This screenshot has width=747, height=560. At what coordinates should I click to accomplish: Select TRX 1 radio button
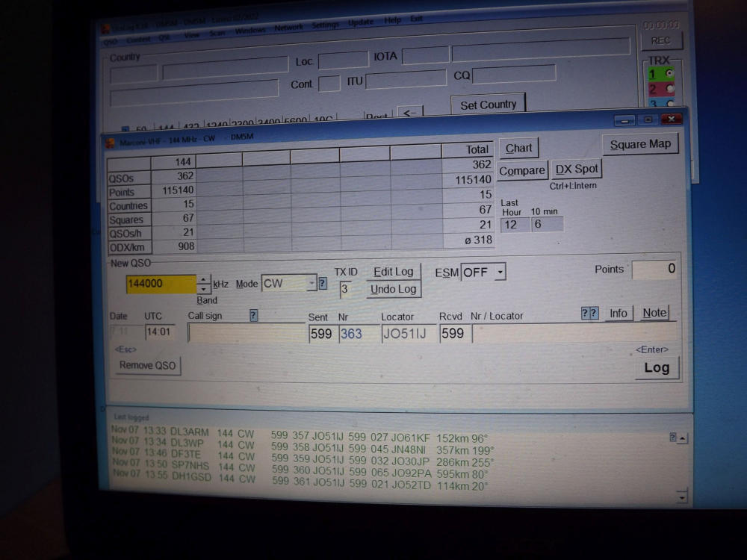669,73
